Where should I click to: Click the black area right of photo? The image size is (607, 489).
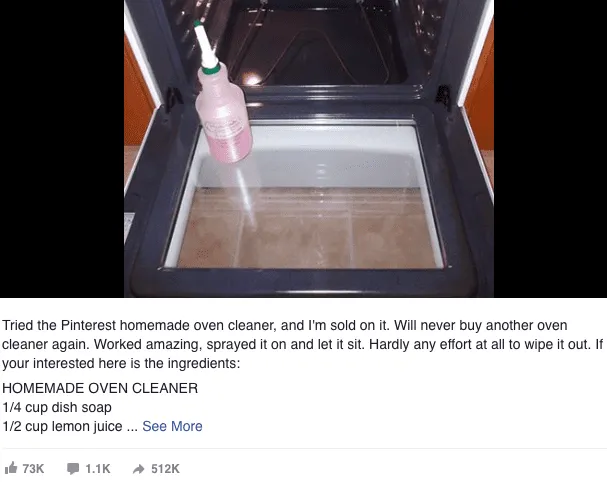point(550,149)
